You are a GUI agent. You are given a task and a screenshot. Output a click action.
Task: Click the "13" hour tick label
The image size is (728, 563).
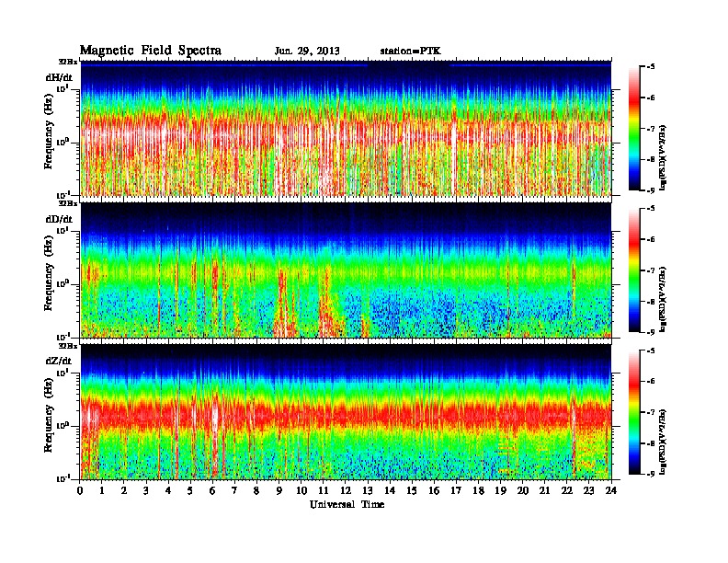(x=368, y=490)
